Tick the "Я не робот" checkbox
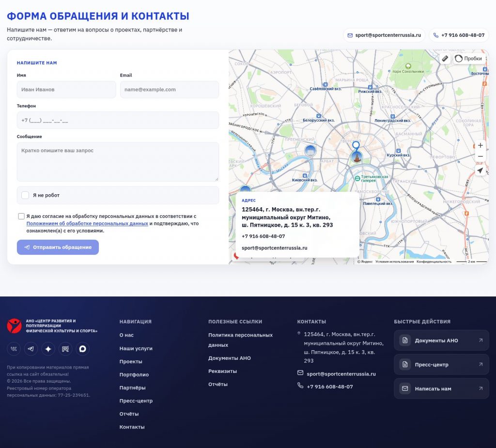 [x=25, y=195]
